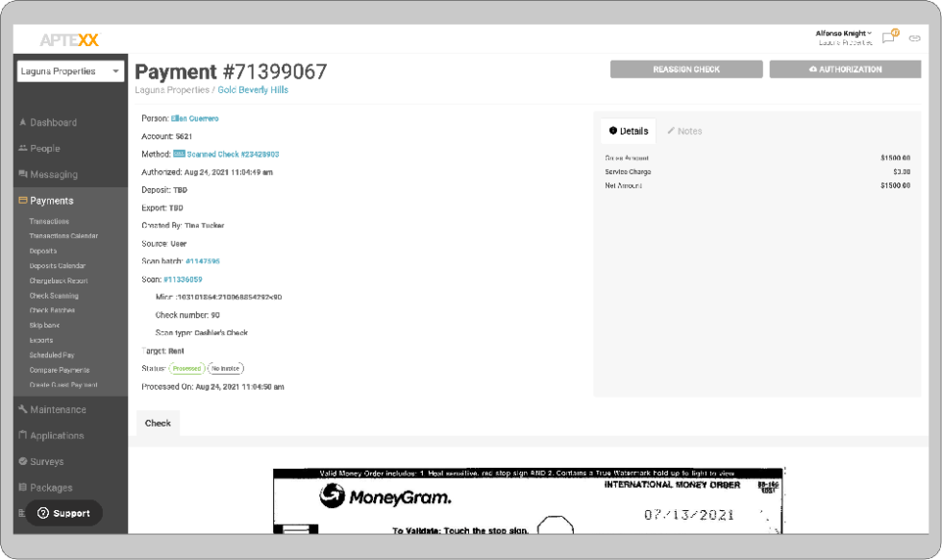The height and width of the screenshot is (560, 942).
Task: Click the Applications icon in sidebar
Action: 22,436
